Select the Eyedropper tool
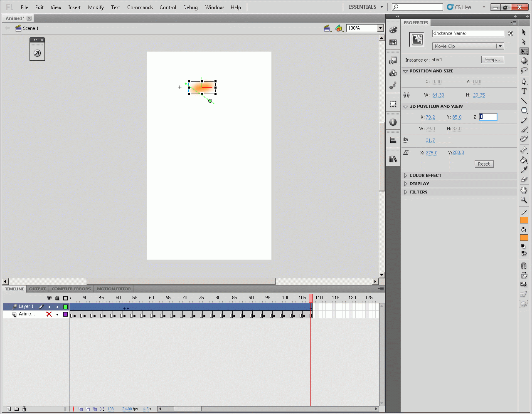This screenshot has width=532, height=414. click(524, 169)
